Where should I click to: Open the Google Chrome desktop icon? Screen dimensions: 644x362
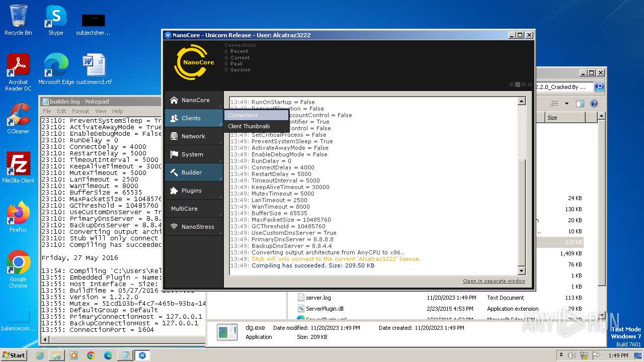18,269
